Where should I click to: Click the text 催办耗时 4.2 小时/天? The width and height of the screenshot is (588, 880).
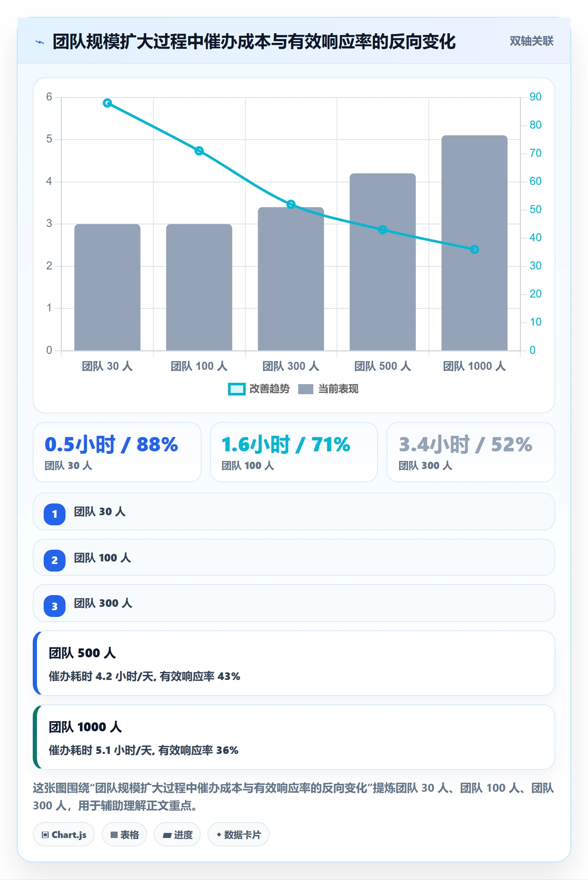(x=102, y=677)
